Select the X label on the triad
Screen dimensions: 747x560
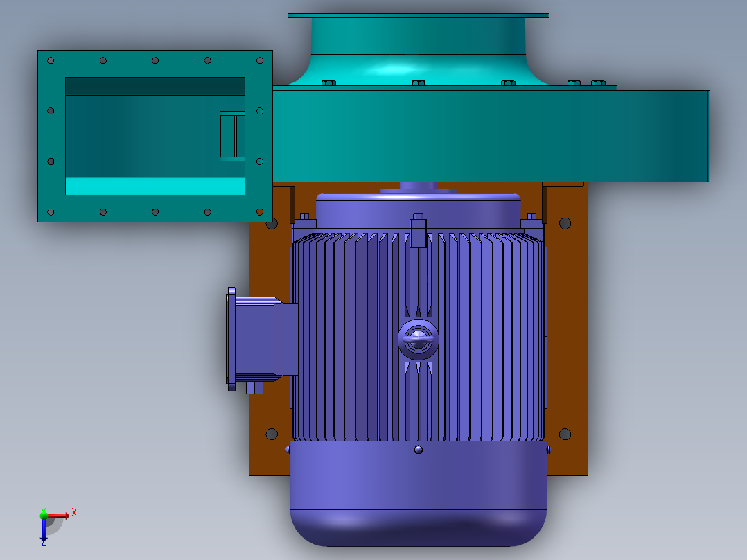[74, 513]
